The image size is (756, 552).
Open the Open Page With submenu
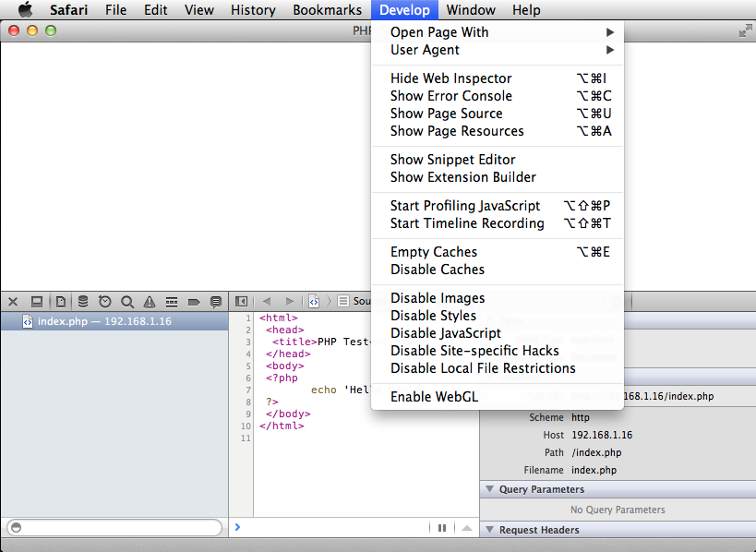[498, 32]
